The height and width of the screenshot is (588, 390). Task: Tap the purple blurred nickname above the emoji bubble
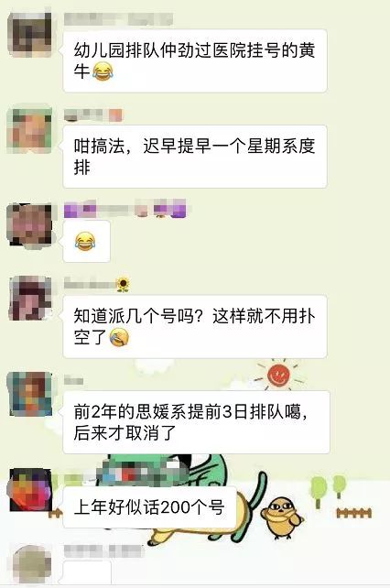[125, 209]
